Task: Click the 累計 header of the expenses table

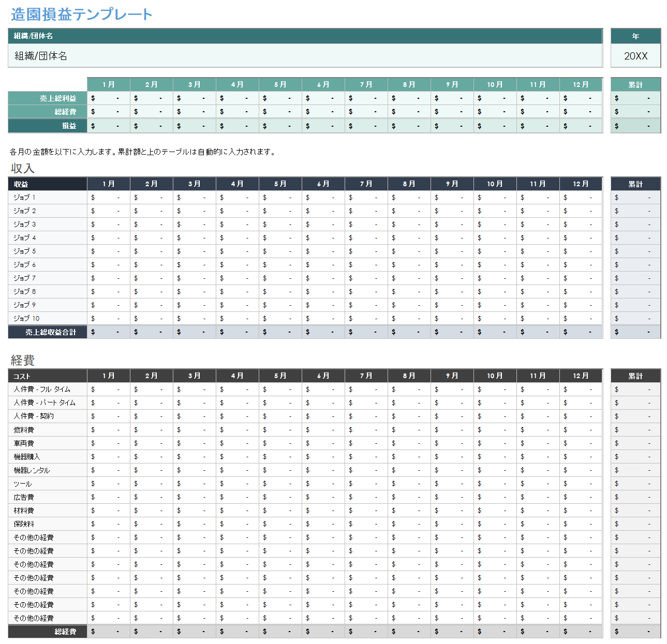Action: pos(635,376)
